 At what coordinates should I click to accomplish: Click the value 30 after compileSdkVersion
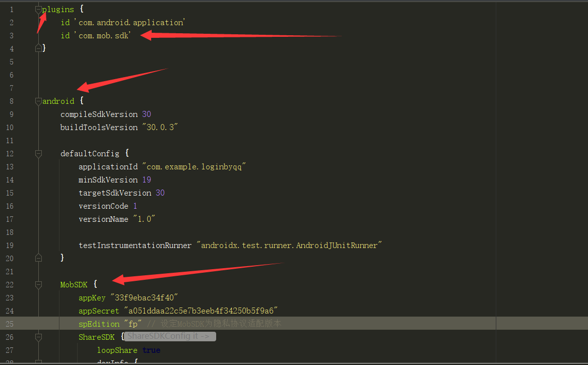(x=147, y=114)
